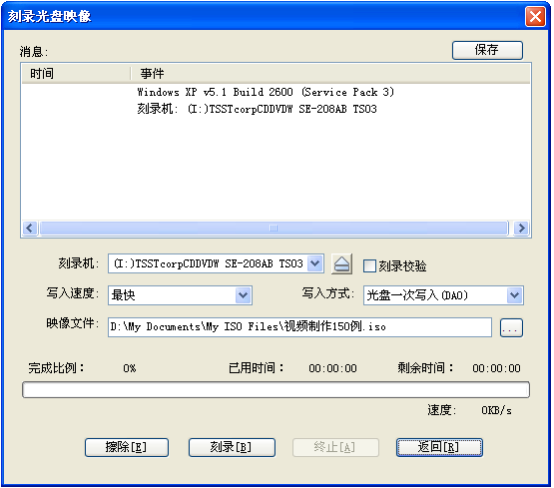Click the 事件 column header
This screenshot has width=554, height=488.
click(x=331, y=74)
